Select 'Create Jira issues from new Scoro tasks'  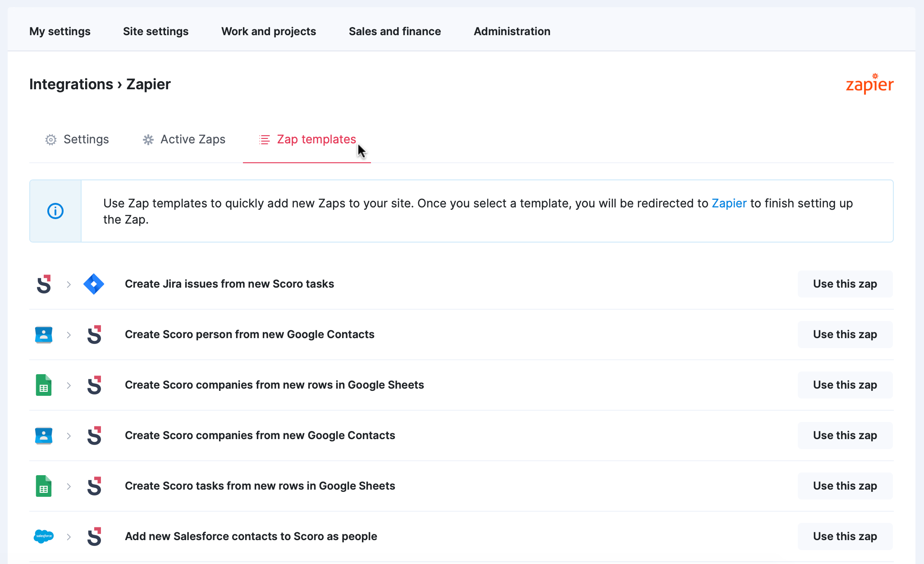coord(229,284)
